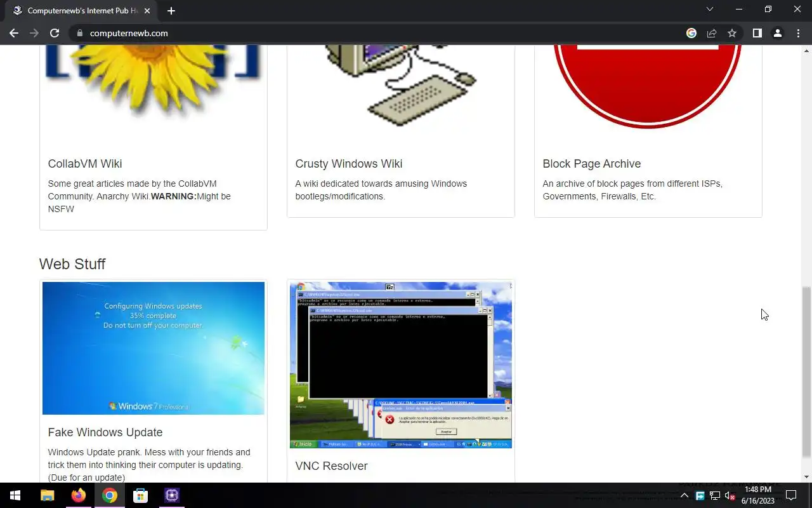Open the VNC Resolver link

point(331,466)
